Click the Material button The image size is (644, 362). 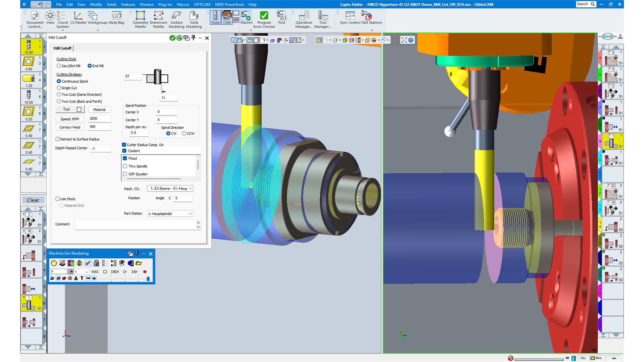point(99,110)
